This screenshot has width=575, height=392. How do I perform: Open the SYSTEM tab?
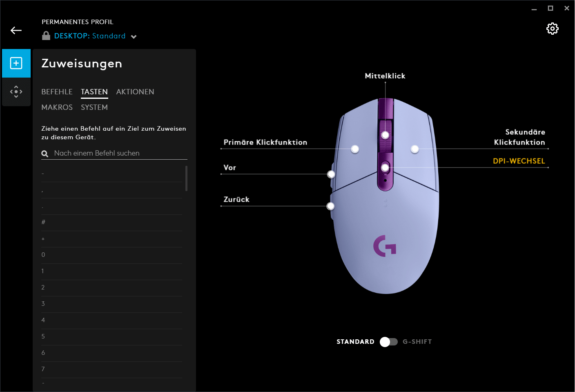coord(94,107)
